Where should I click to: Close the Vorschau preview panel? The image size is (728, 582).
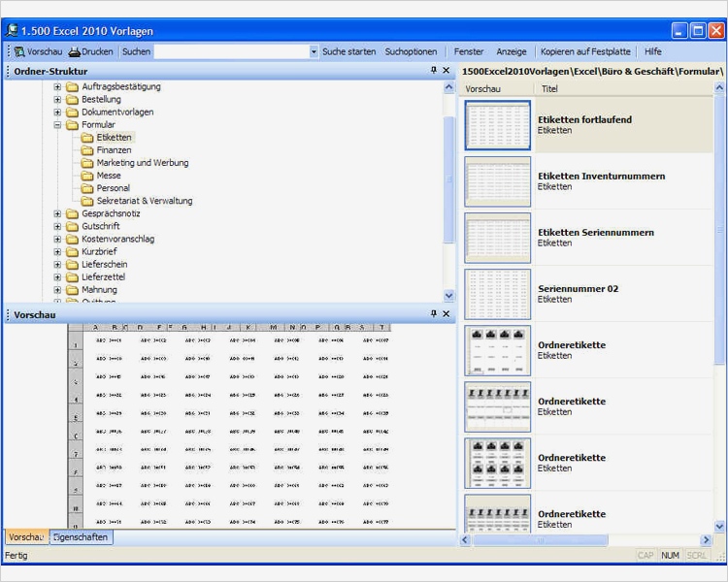coord(447,314)
